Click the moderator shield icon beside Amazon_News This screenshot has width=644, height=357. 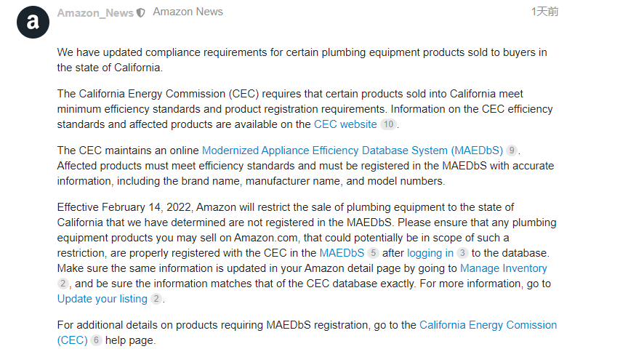pos(141,13)
